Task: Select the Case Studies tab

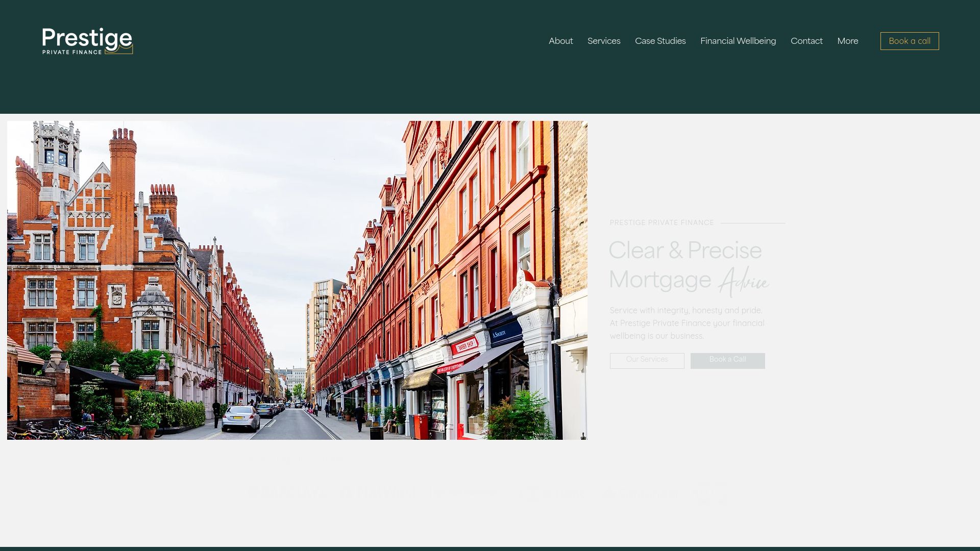Action: (x=660, y=40)
